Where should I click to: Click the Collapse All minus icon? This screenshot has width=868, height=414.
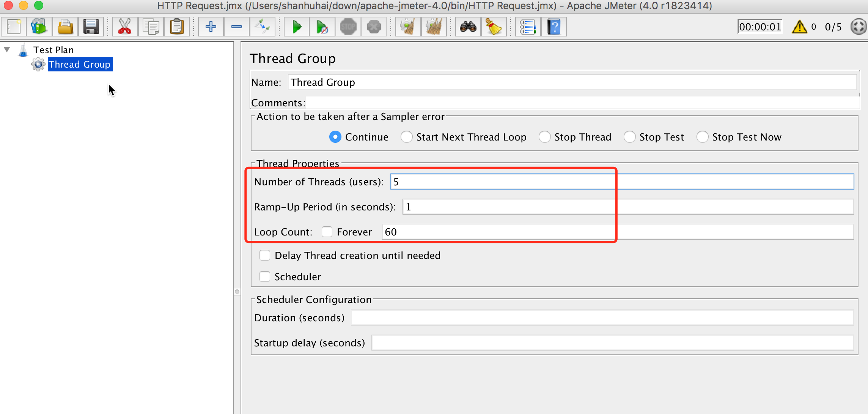pyautogui.click(x=237, y=27)
